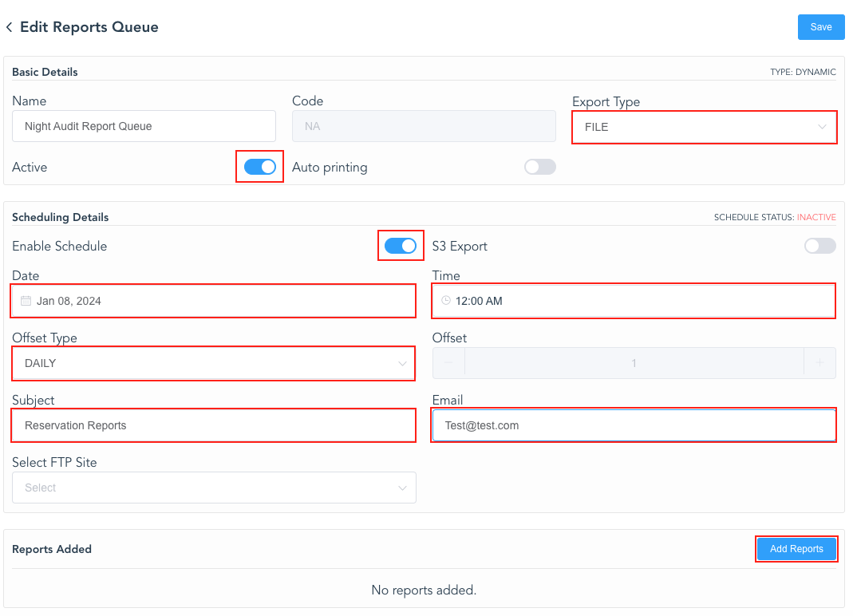Click the Email field with Test@test.com

coord(634,425)
